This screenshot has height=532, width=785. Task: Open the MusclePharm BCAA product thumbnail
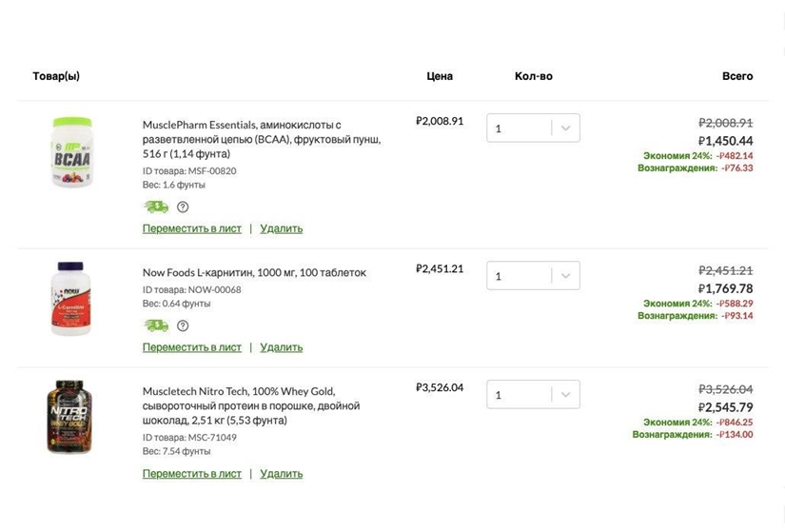(x=72, y=152)
